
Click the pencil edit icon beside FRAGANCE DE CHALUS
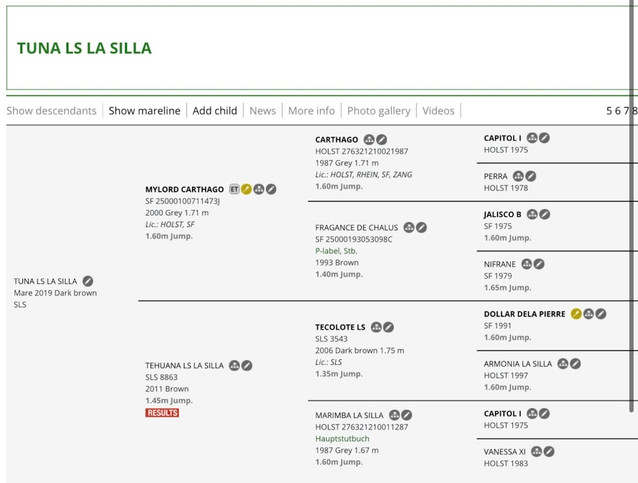pyautogui.click(x=422, y=227)
